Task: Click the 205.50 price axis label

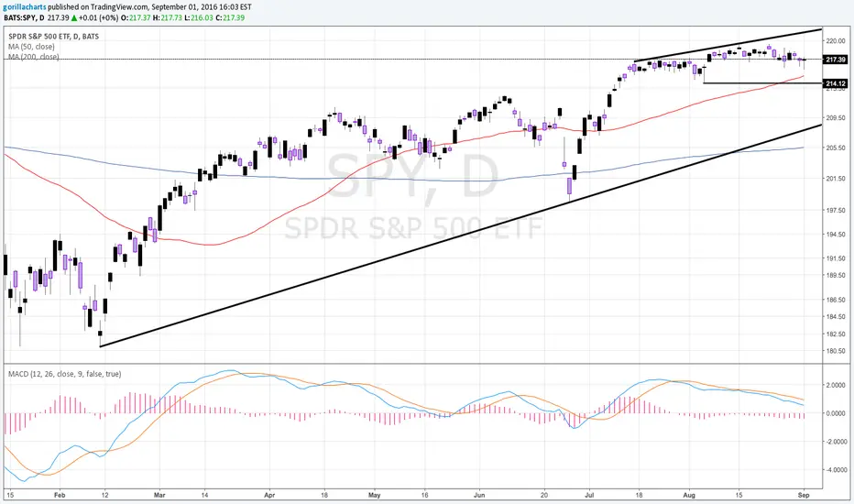Action: coord(836,148)
